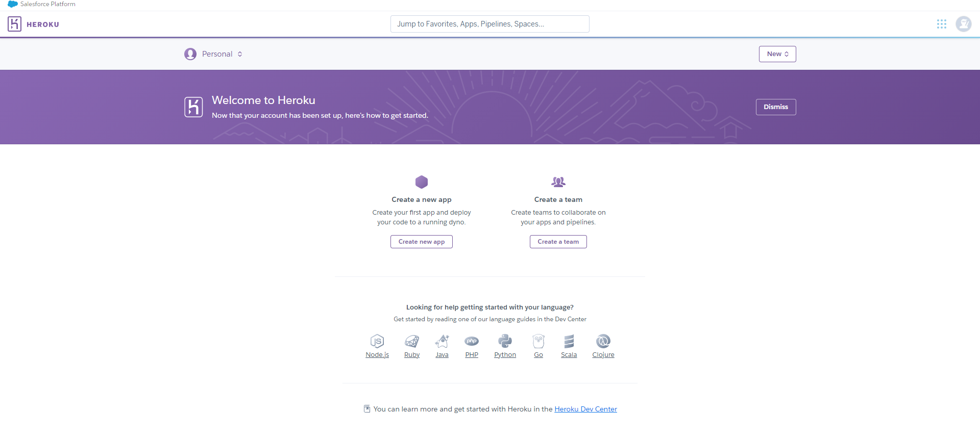Click the team people icon
Screen dimensions: 980x438
point(558,182)
